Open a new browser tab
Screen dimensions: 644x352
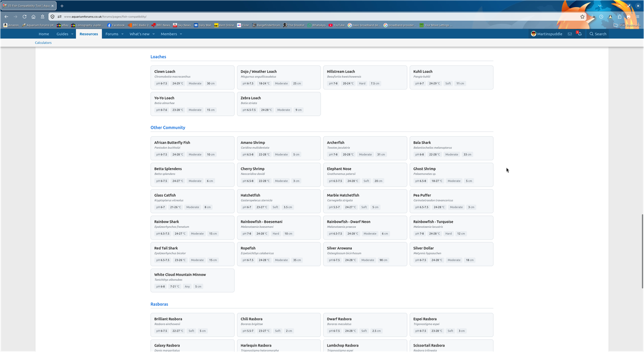pyautogui.click(x=62, y=6)
